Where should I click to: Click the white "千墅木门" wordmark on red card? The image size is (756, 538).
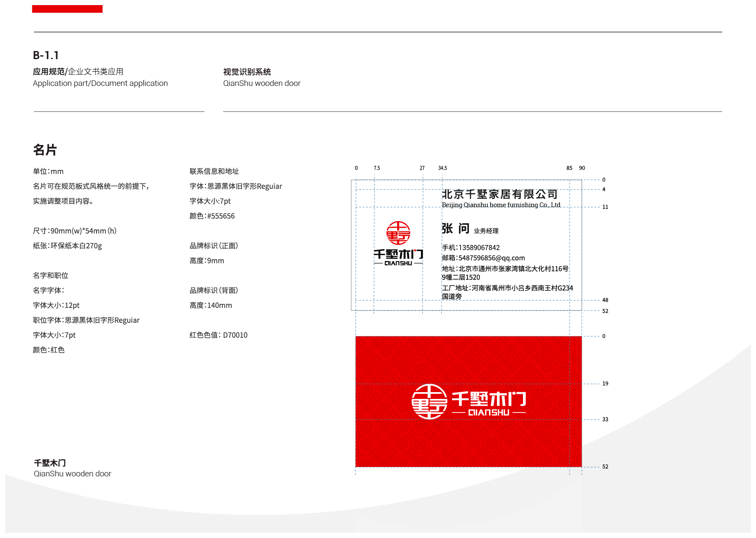pyautogui.click(x=489, y=399)
